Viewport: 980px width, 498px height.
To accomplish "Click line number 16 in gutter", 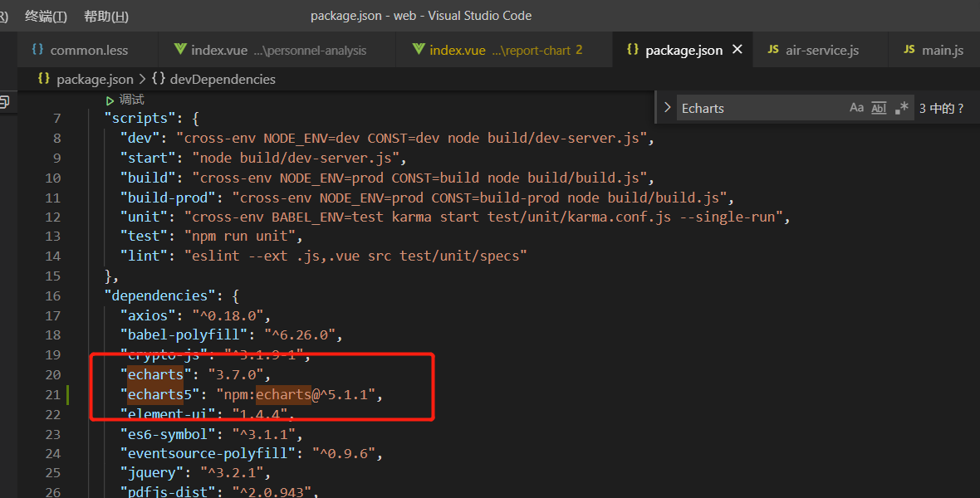I will 53,296.
